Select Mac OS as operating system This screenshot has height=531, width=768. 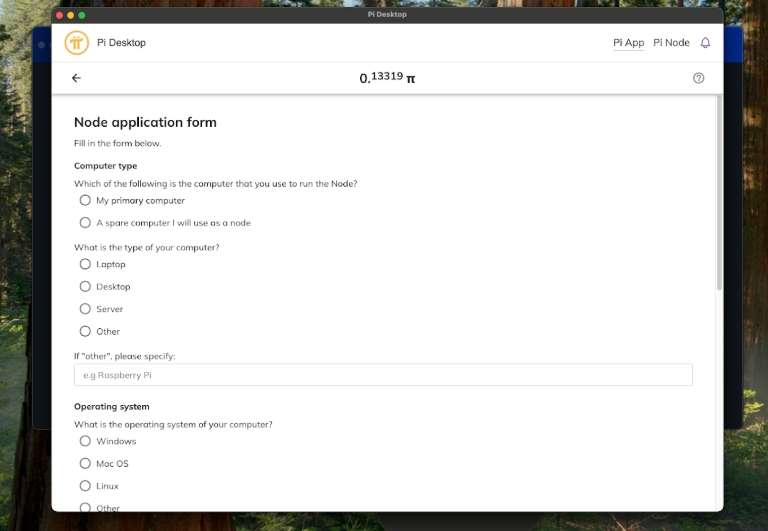(85, 464)
